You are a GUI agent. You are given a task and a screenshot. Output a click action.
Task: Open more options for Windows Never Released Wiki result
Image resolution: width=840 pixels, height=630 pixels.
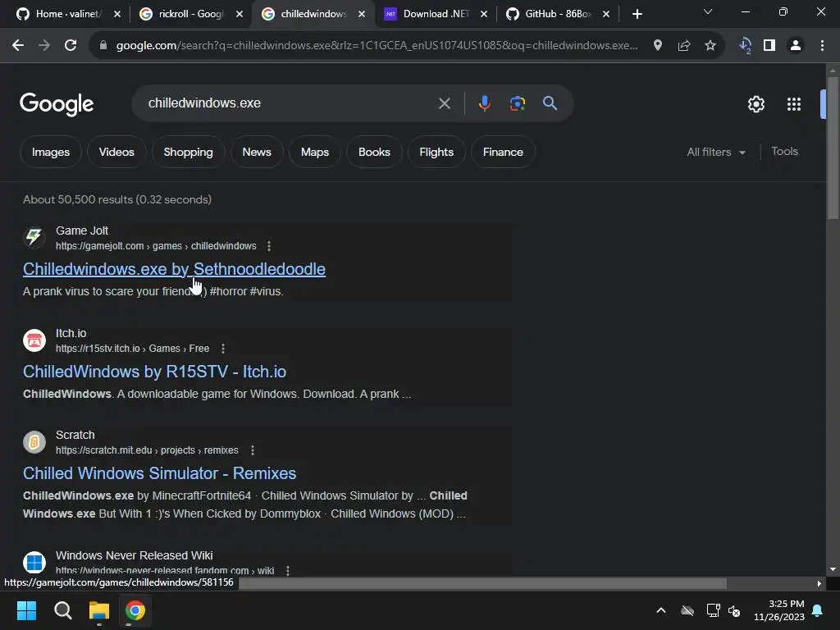(x=288, y=571)
